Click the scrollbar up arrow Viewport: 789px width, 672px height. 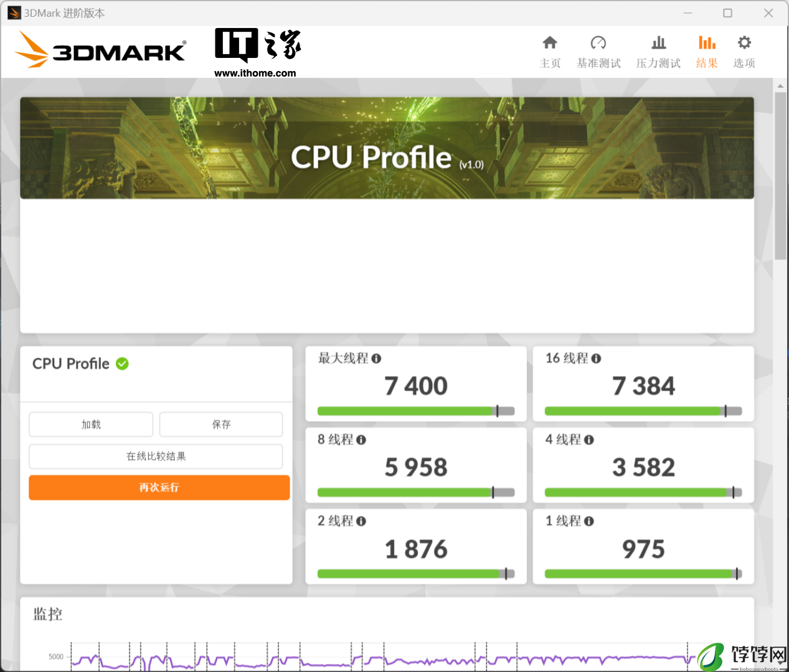pos(780,85)
